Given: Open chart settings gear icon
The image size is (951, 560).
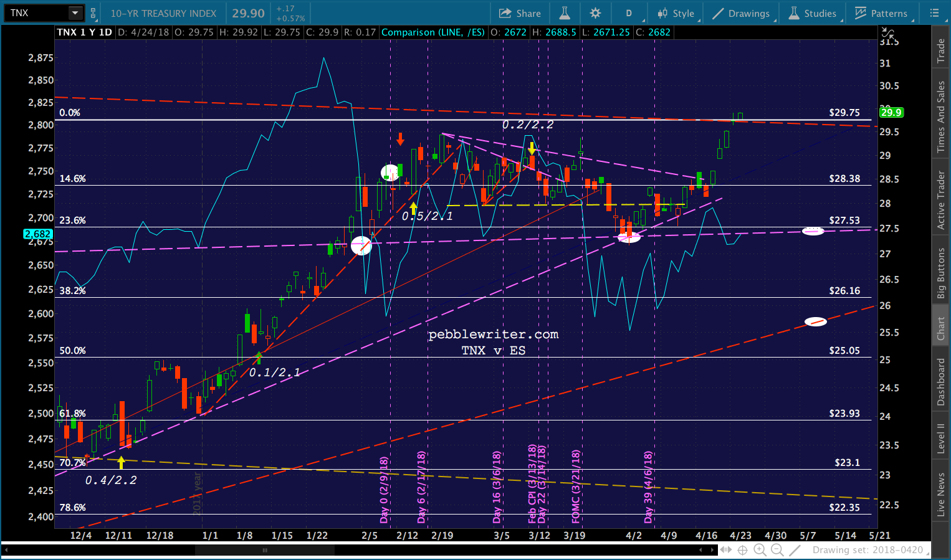Looking at the screenshot, I should (595, 13).
